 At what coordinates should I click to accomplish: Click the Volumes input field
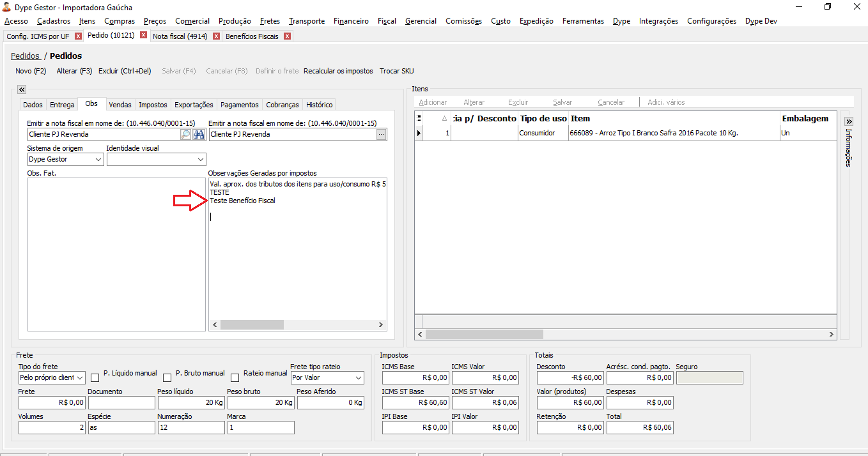(x=52, y=428)
